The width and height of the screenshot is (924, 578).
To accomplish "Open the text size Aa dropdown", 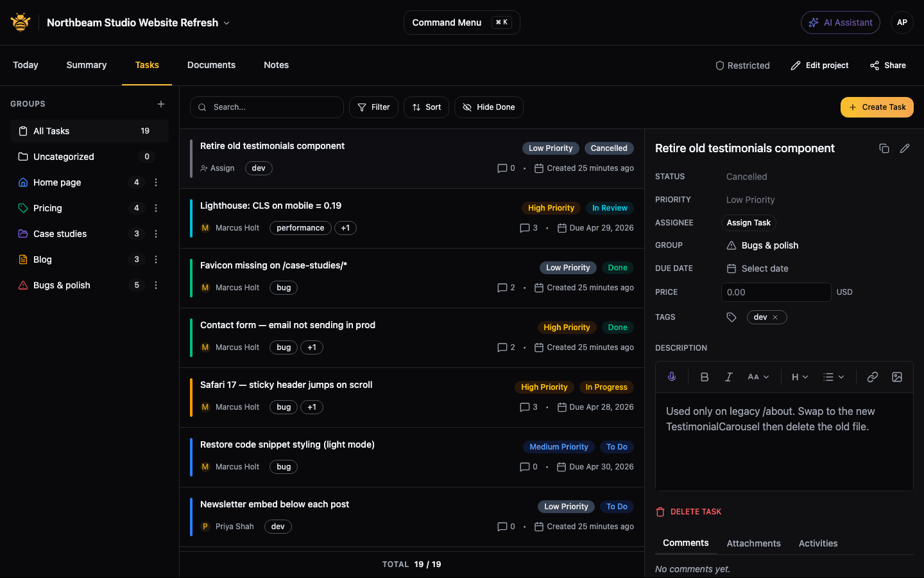I will [758, 376].
